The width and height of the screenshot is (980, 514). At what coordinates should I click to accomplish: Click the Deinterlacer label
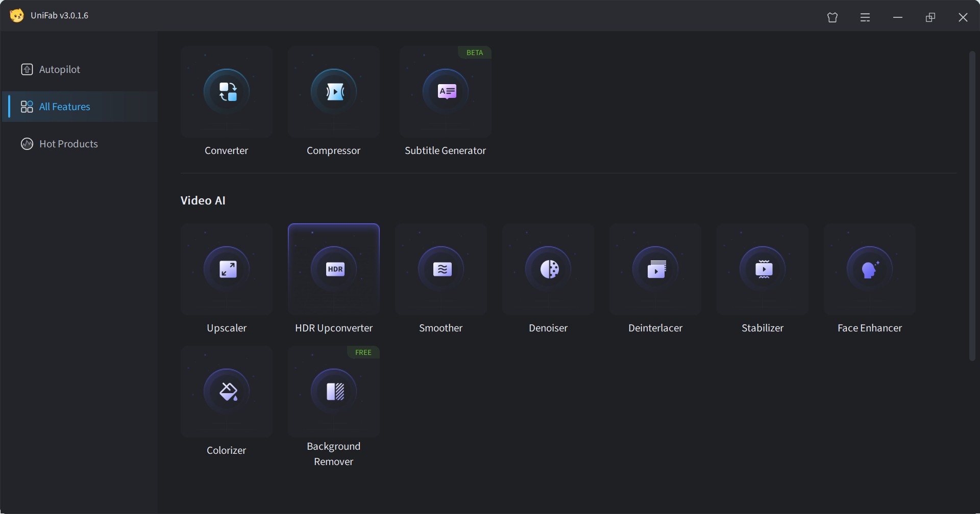point(655,328)
